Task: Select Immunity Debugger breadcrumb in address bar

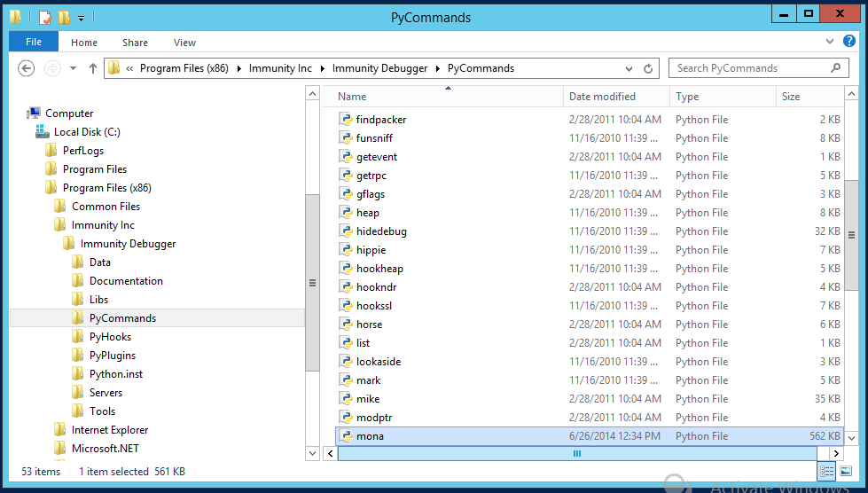Action: (379, 68)
